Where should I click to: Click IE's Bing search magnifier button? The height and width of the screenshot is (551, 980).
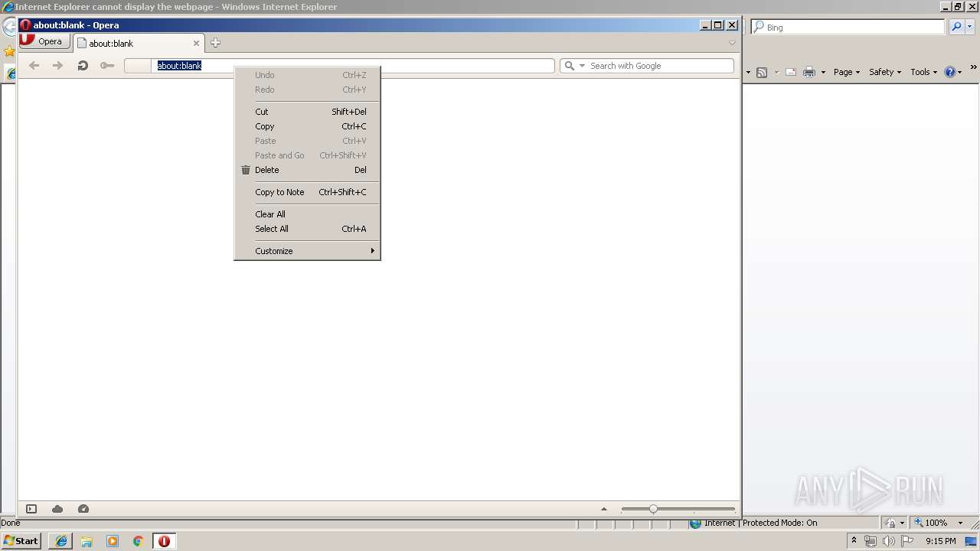pos(956,27)
